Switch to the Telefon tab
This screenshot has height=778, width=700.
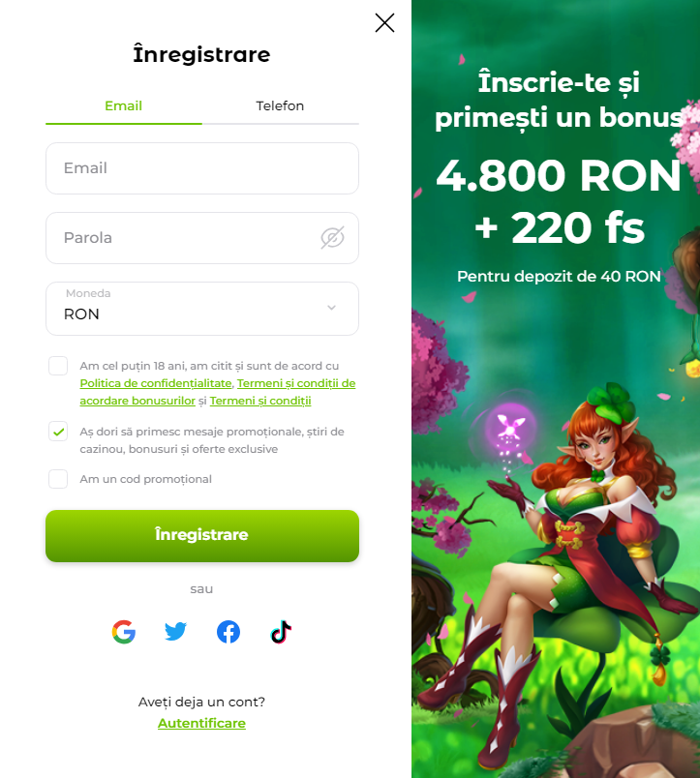tap(280, 105)
